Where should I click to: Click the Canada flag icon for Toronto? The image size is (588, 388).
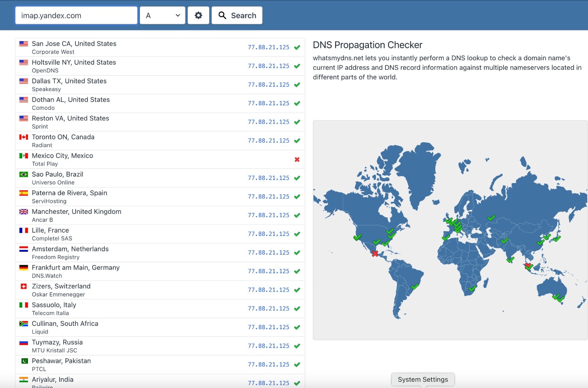pyautogui.click(x=24, y=137)
